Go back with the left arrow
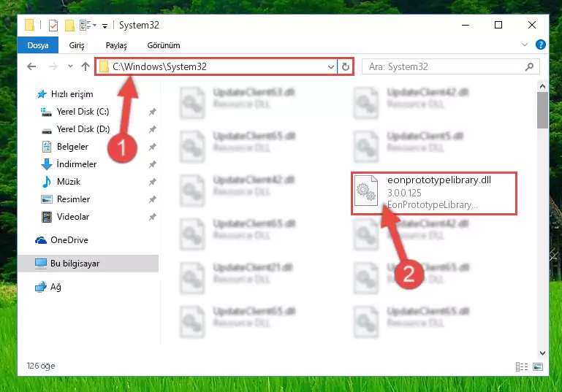This screenshot has height=392, width=562. click(x=31, y=66)
